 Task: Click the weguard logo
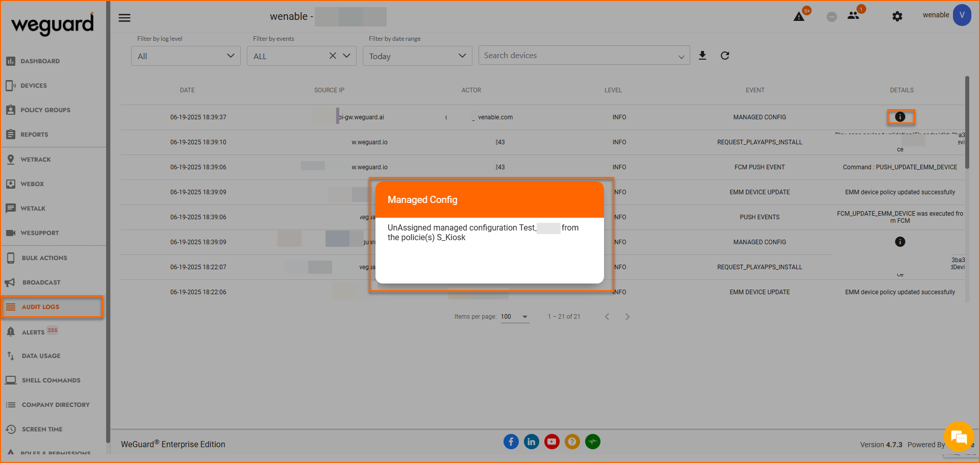(x=53, y=23)
